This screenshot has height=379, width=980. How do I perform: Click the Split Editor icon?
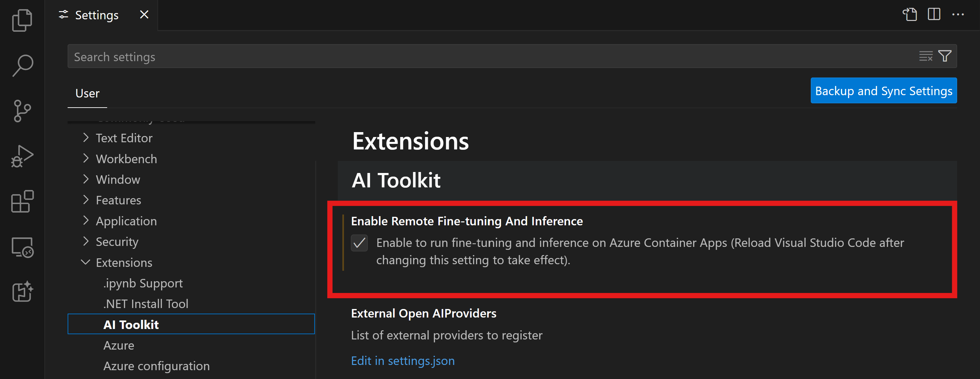pos(934,14)
